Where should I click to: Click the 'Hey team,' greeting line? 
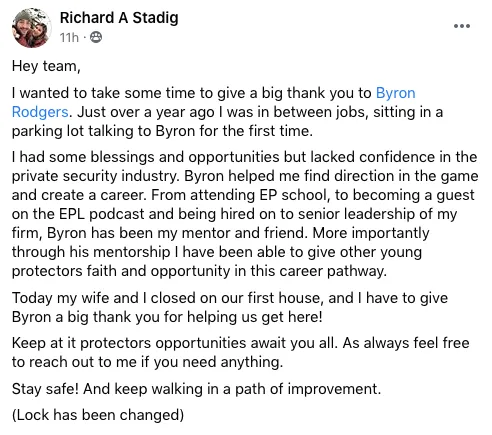[46, 66]
